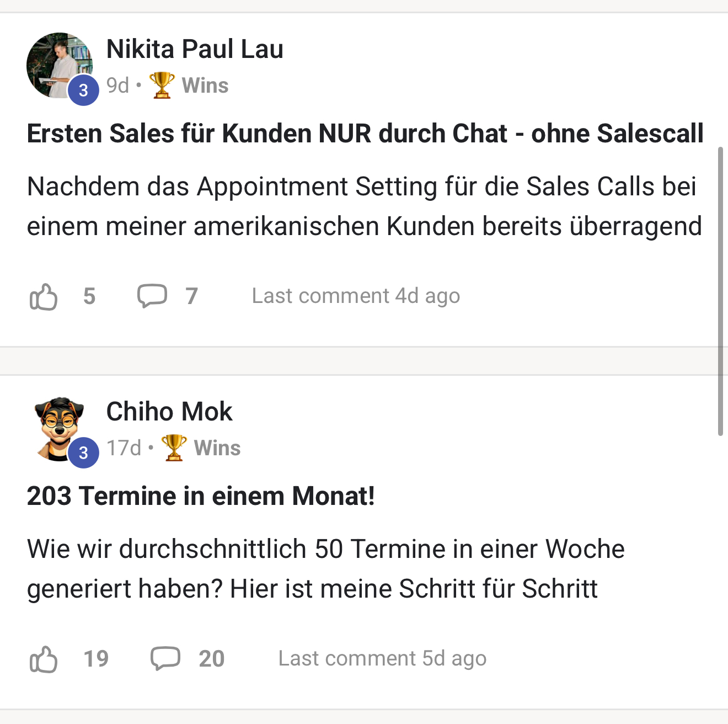Filter by Wins category on Nikita's post
The width and height of the screenshot is (728, 724).
tap(205, 86)
